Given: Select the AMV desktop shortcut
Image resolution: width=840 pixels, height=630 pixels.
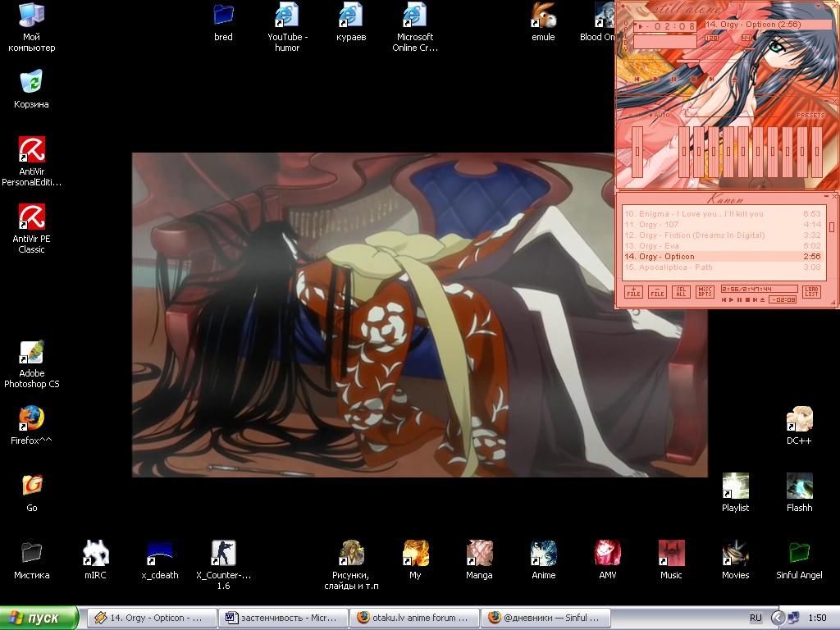Looking at the screenshot, I should [x=608, y=560].
